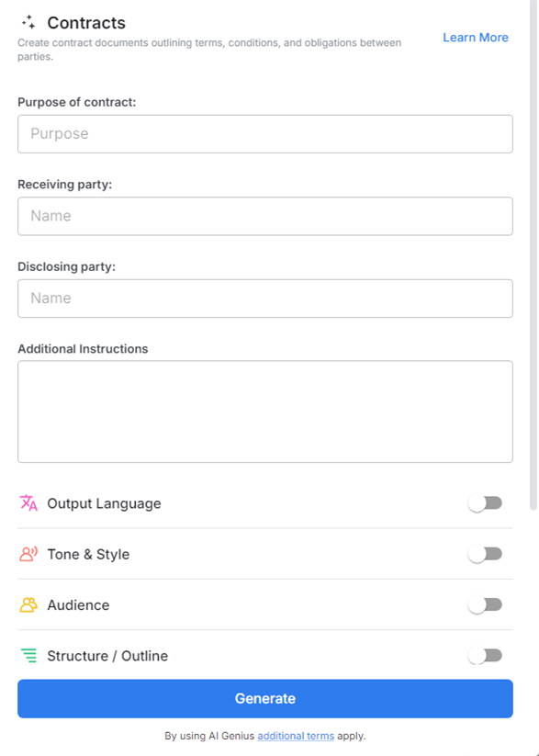Toggle the Structure / Outline option on

pyautogui.click(x=485, y=655)
